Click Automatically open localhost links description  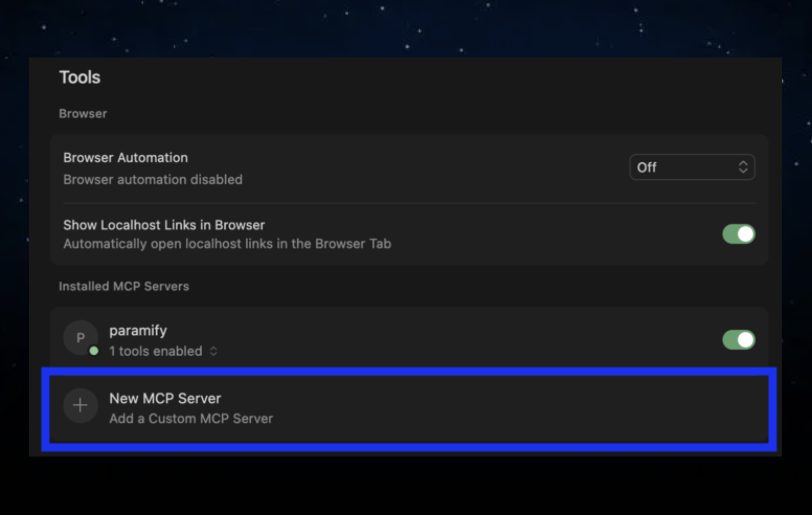[x=227, y=244]
